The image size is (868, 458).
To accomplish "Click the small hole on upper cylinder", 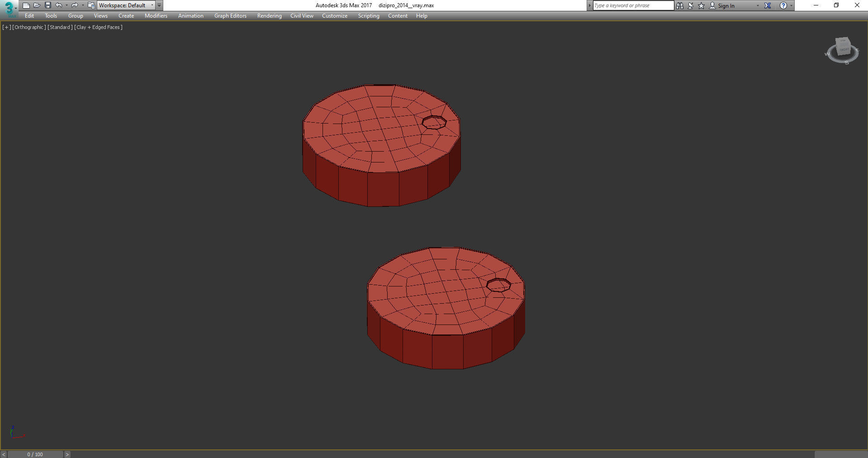I will [434, 122].
